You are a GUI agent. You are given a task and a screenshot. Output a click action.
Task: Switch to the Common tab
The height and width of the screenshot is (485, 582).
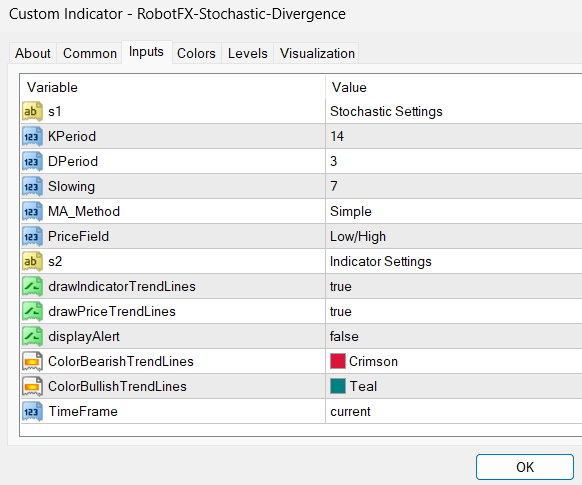pos(90,53)
